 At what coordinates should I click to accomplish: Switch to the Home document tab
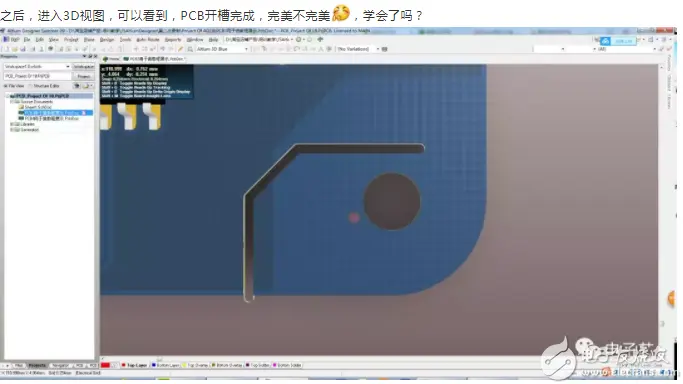pos(111,59)
